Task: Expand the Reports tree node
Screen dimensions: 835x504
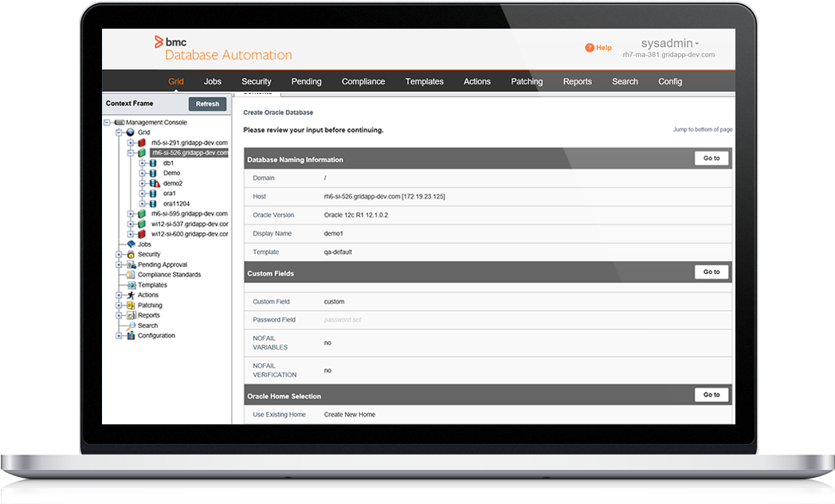Action: coord(119,315)
